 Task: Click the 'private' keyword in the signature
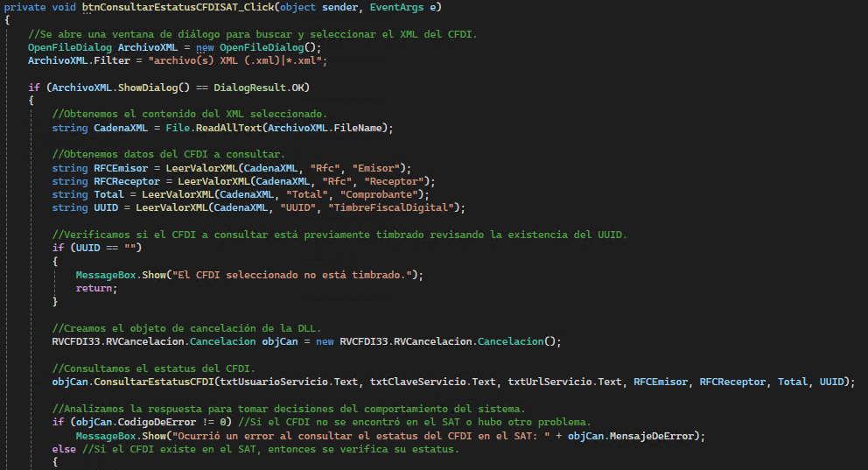click(24, 7)
